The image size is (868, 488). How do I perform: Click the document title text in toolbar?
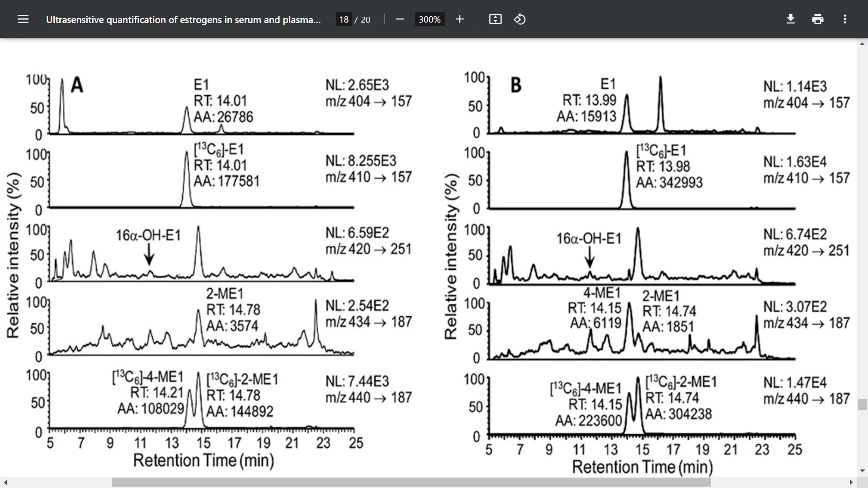pyautogui.click(x=183, y=19)
